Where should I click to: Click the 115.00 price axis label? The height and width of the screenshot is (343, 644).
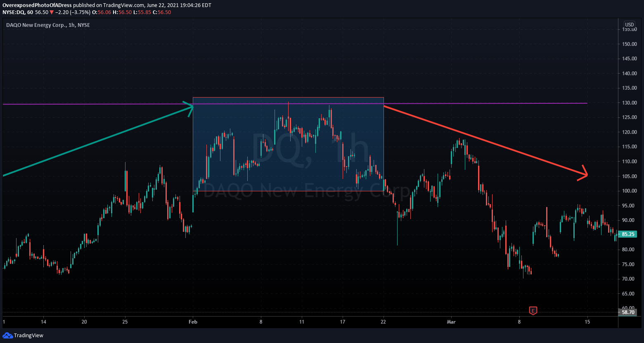pos(629,147)
